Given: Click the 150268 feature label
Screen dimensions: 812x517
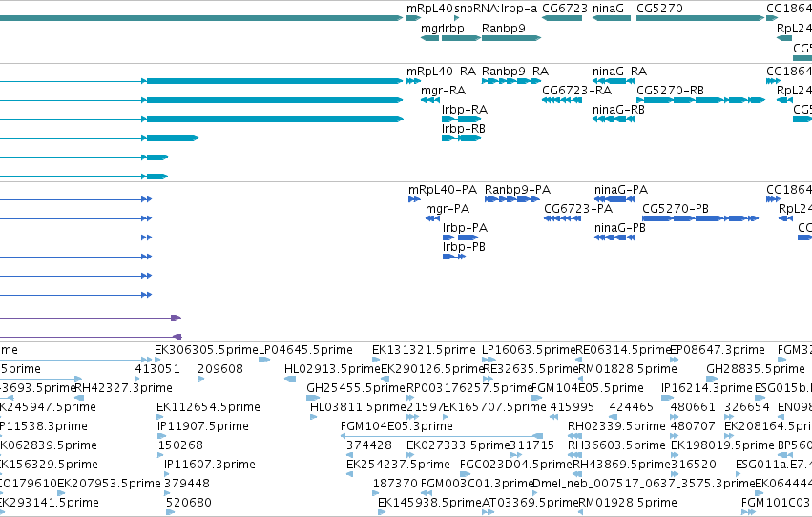Looking at the screenshot, I should click(180, 445).
